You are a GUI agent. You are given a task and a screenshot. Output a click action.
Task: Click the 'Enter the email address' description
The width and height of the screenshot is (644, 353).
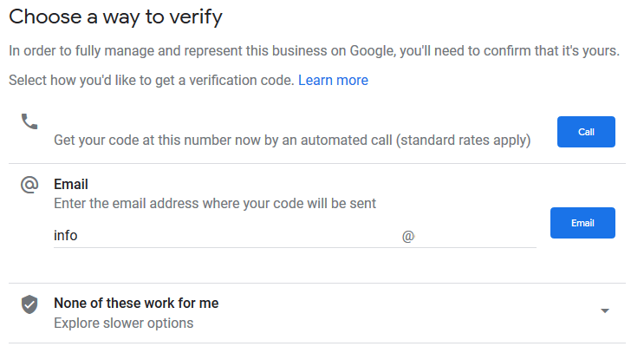click(x=215, y=204)
